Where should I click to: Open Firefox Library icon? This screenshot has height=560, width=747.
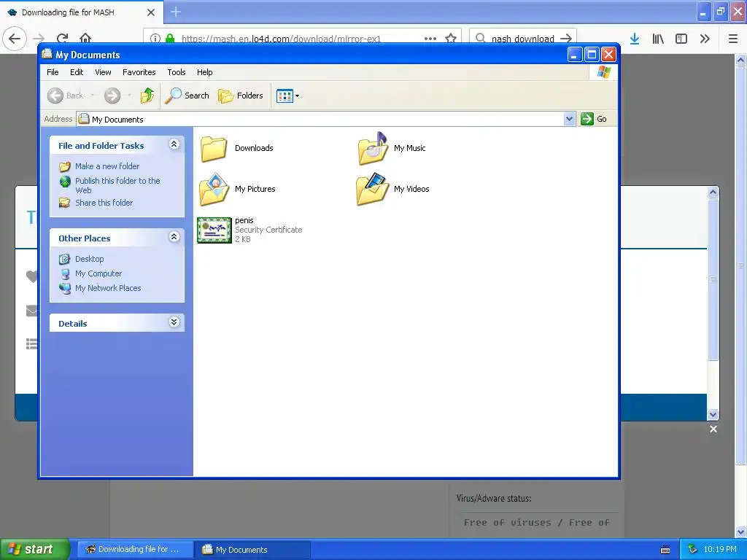[x=658, y=39]
